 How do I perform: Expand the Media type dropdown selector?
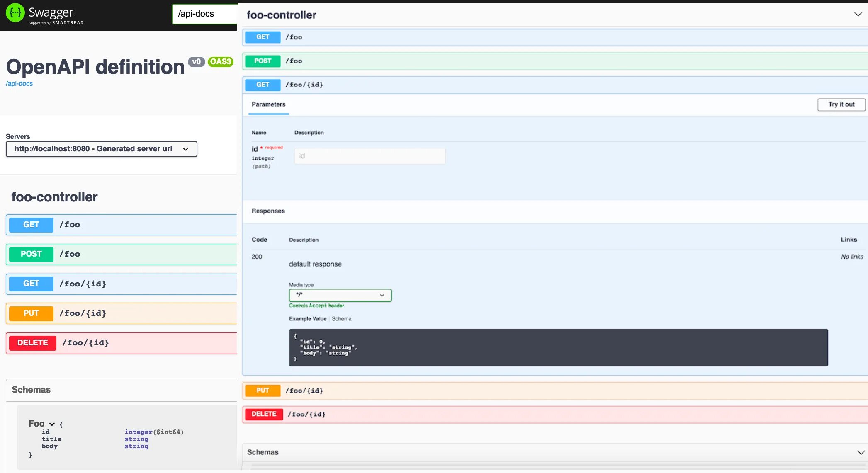340,295
